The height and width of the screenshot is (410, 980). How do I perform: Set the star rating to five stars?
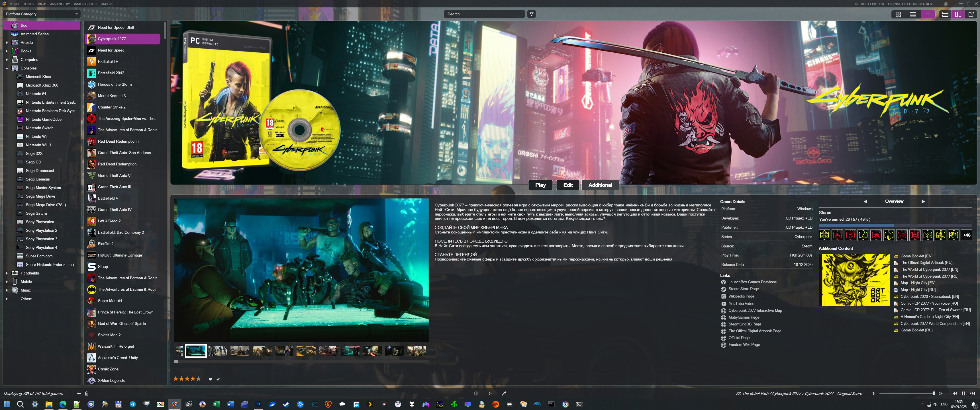198,379
